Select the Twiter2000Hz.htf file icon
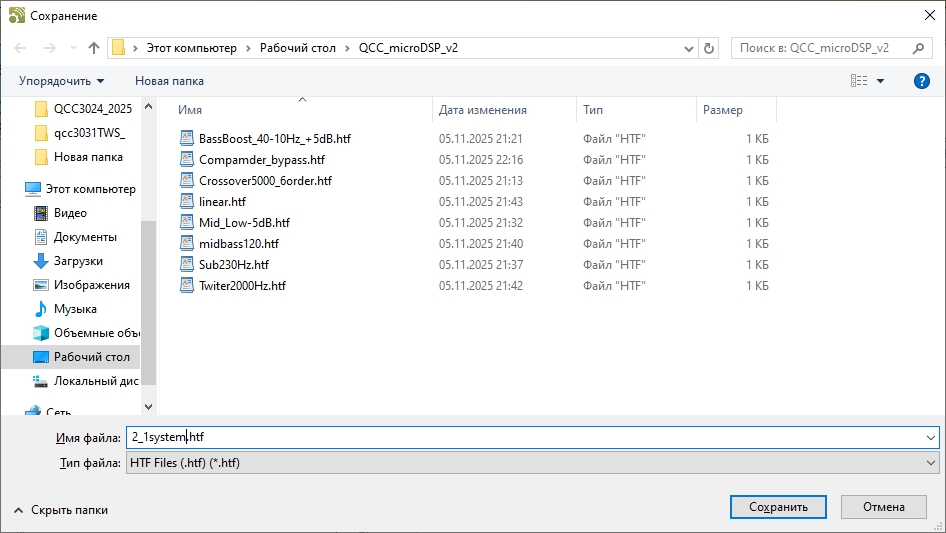 point(187,286)
